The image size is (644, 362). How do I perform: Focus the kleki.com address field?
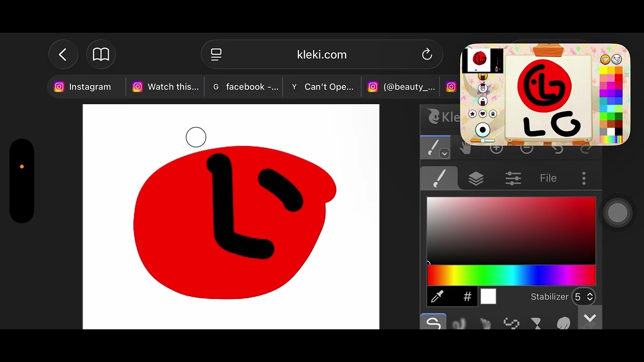coord(322,55)
